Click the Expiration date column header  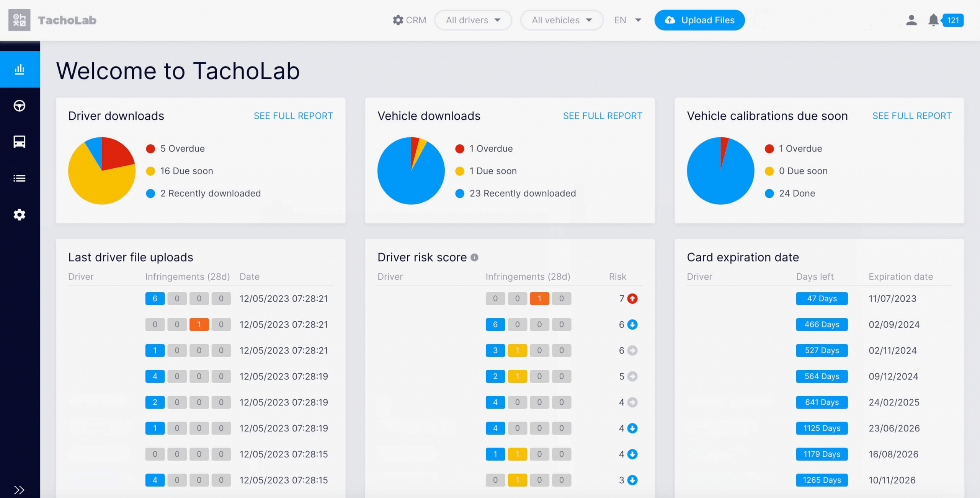tap(901, 277)
